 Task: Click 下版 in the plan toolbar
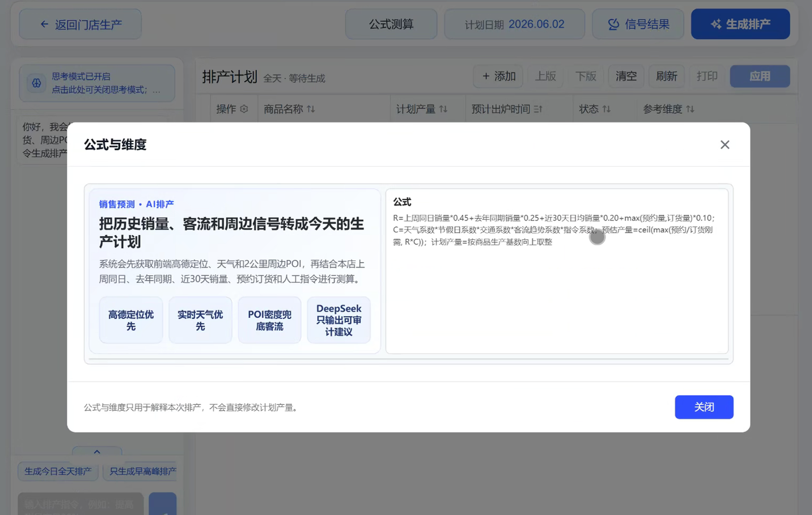click(x=586, y=76)
